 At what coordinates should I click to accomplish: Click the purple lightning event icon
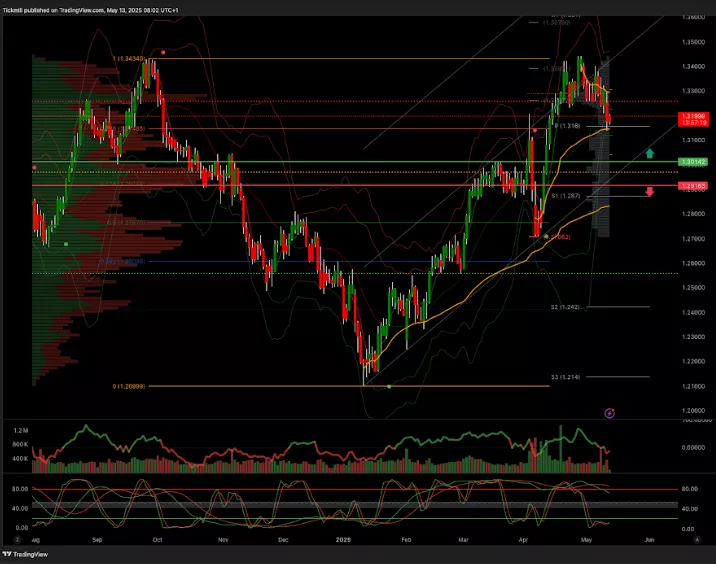click(610, 412)
